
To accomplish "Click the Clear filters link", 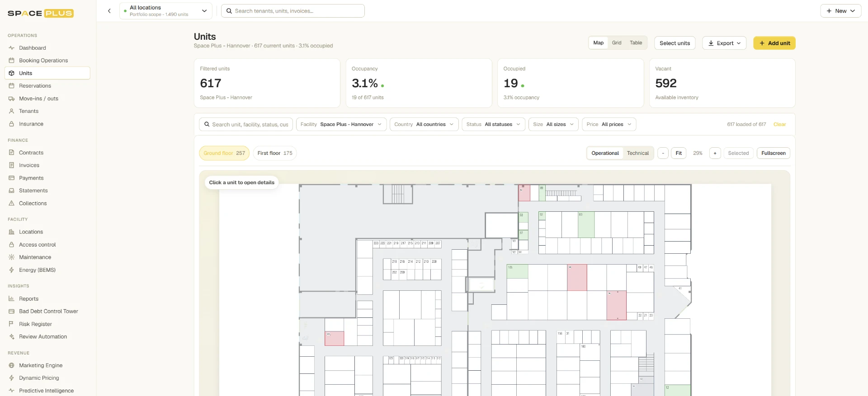I will [779, 124].
